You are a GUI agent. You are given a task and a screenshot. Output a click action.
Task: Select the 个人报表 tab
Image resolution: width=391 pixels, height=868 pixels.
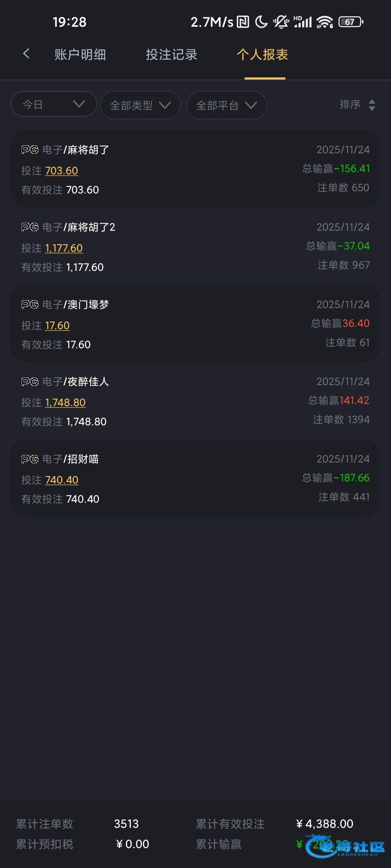coord(262,55)
